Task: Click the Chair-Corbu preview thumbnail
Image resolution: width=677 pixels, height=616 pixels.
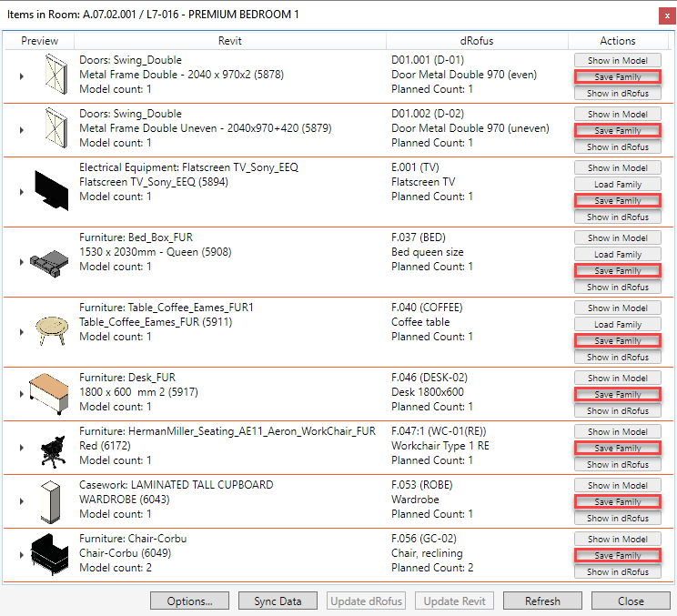Action: (x=51, y=554)
